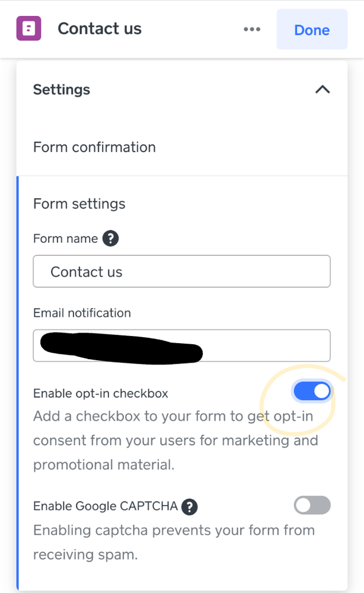Click the Form name label
This screenshot has width=364, height=593.
pyautogui.click(x=65, y=239)
